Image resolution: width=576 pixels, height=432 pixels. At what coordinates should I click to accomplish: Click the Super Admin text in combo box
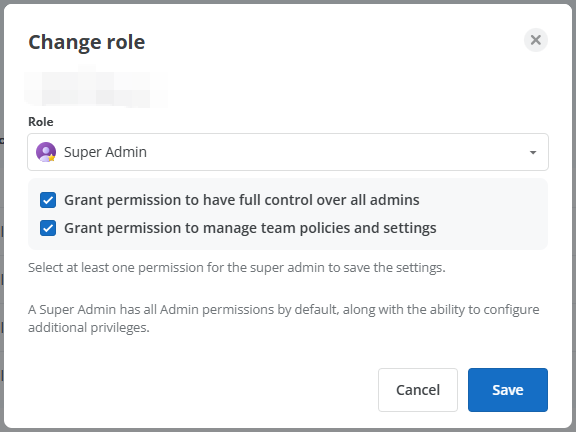click(105, 152)
